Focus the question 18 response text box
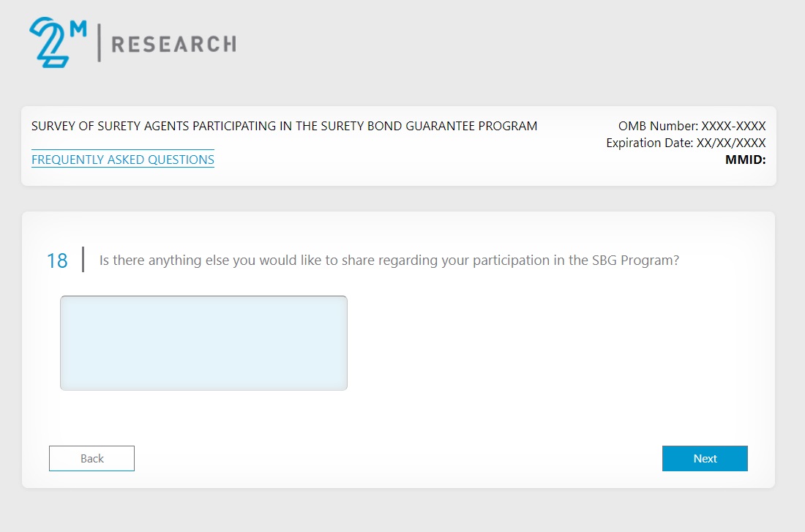The image size is (805, 532). [203, 342]
